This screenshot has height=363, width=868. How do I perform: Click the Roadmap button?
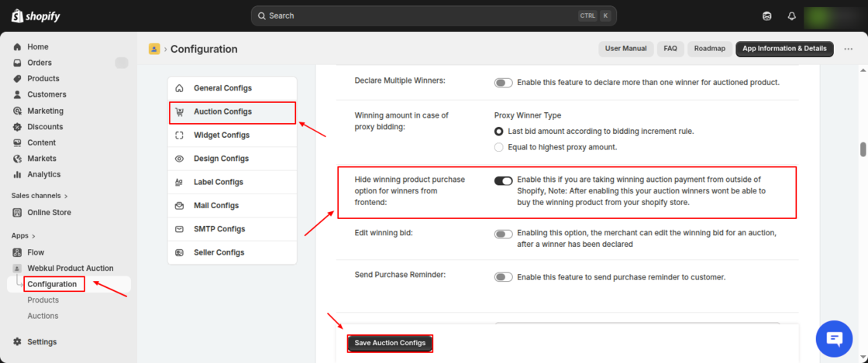pyautogui.click(x=710, y=49)
